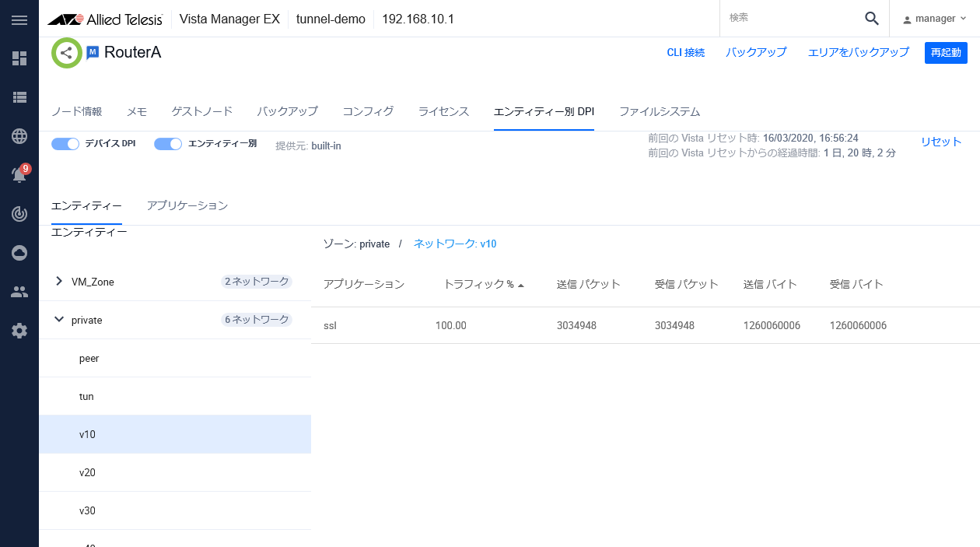
Task: Click the 再起動 button
Action: point(946,52)
